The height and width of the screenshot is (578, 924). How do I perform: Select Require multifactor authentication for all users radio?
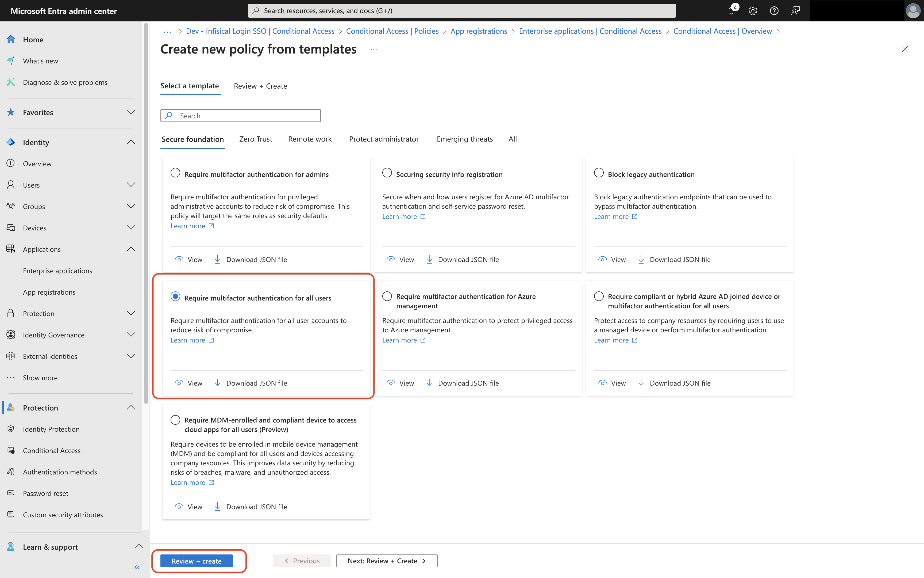tap(175, 296)
